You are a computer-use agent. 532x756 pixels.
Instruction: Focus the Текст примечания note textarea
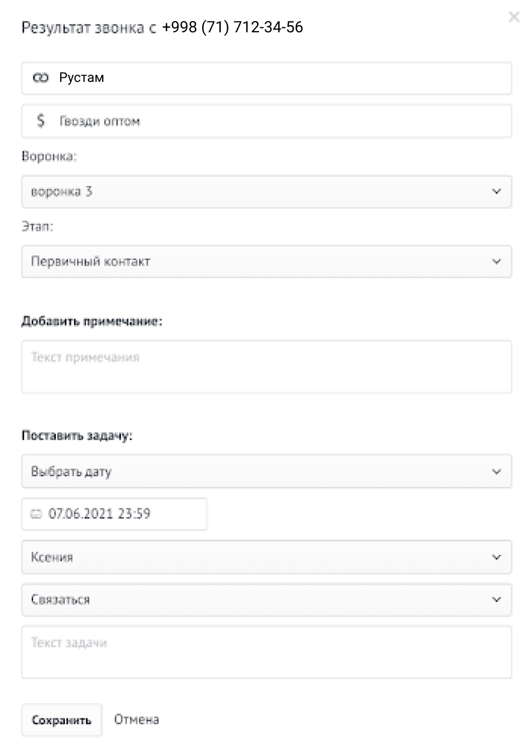click(x=266, y=368)
